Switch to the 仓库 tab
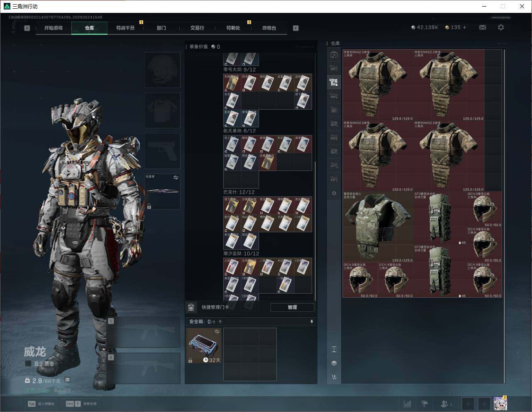Image resolution: width=532 pixels, height=412 pixels. 89,28
